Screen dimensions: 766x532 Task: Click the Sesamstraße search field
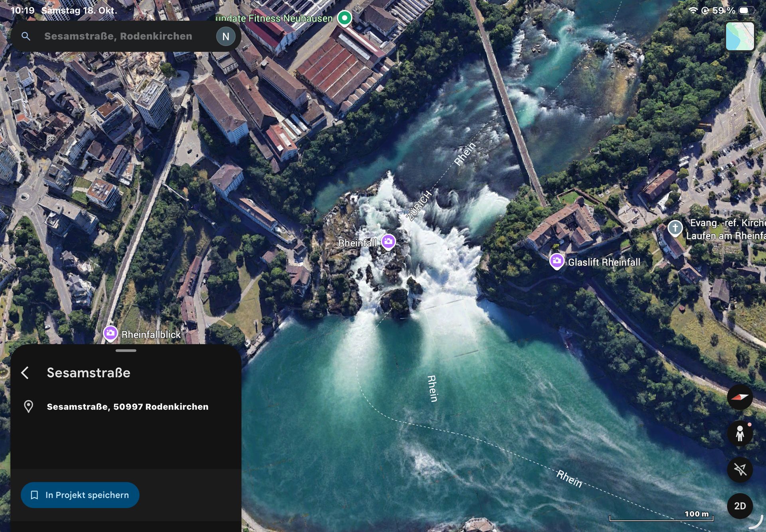(118, 36)
